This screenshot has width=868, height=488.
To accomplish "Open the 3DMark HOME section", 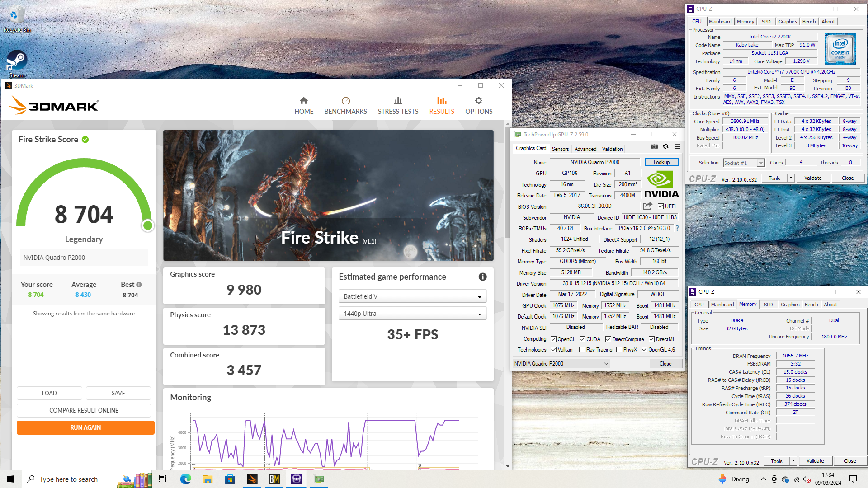I will click(304, 106).
